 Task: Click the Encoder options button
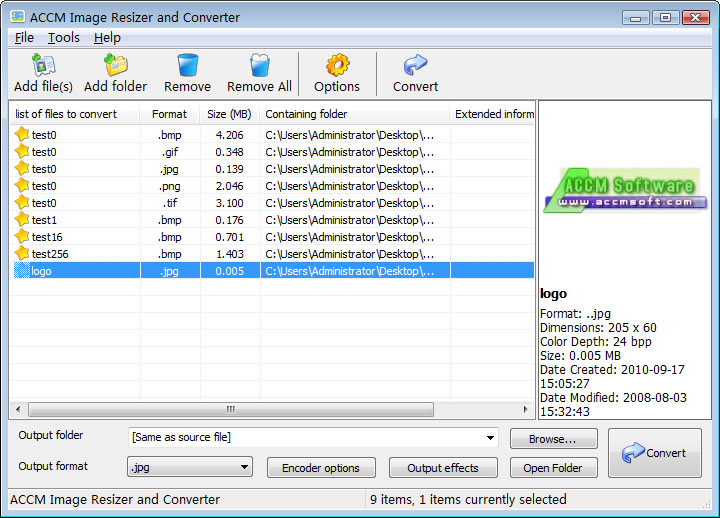coord(321,468)
